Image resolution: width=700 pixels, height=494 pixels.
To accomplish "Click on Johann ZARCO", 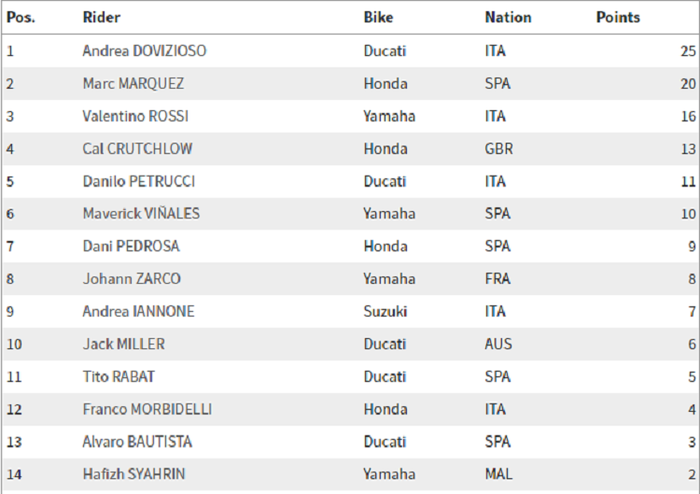I will pos(131,279).
